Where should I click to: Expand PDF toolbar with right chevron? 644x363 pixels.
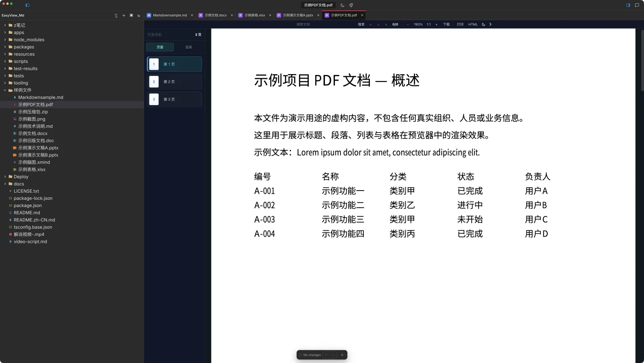(490, 25)
